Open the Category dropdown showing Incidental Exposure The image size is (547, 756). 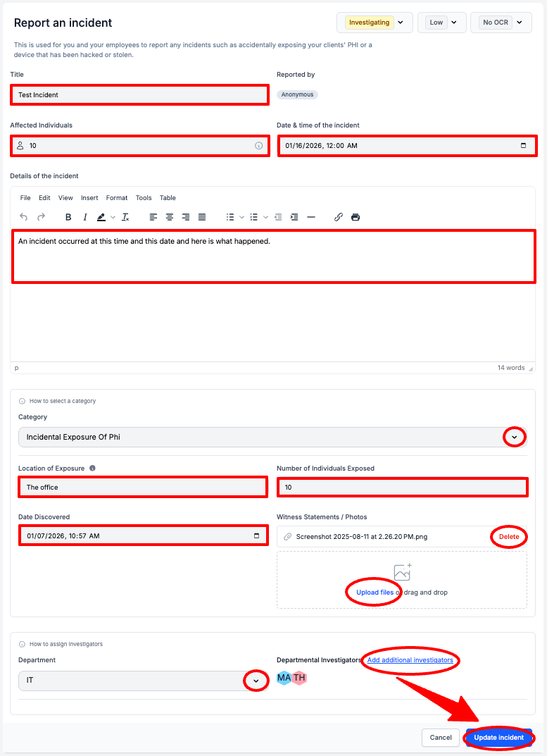272,437
